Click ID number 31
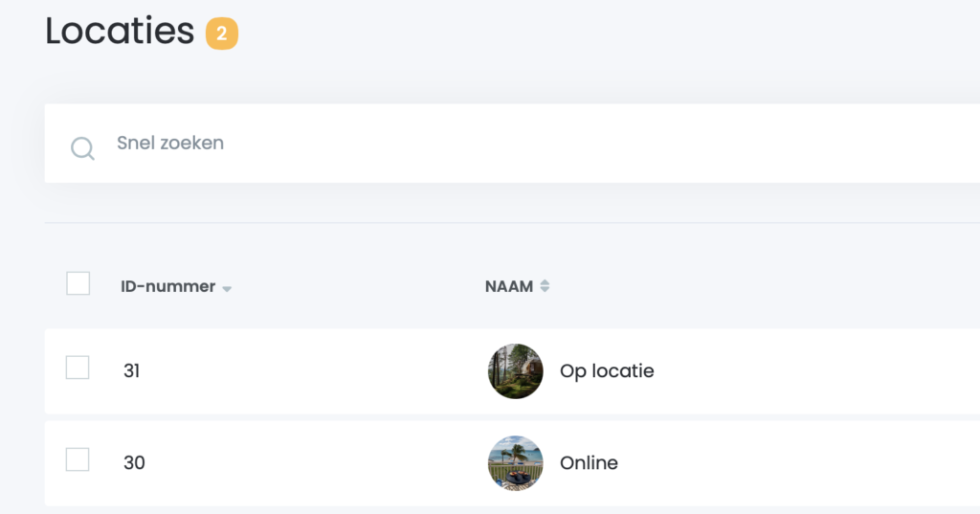Screen dimensions: 980x514 132,371
